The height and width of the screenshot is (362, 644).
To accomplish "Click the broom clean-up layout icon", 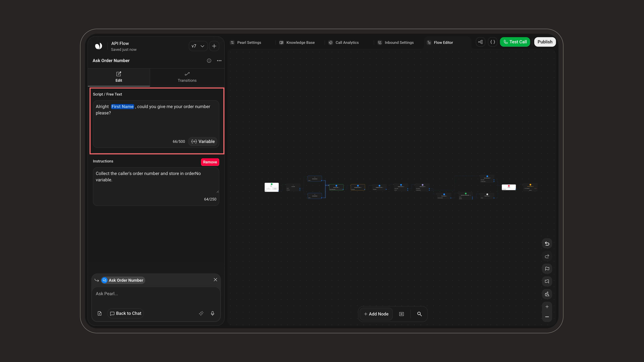I will [x=547, y=294].
